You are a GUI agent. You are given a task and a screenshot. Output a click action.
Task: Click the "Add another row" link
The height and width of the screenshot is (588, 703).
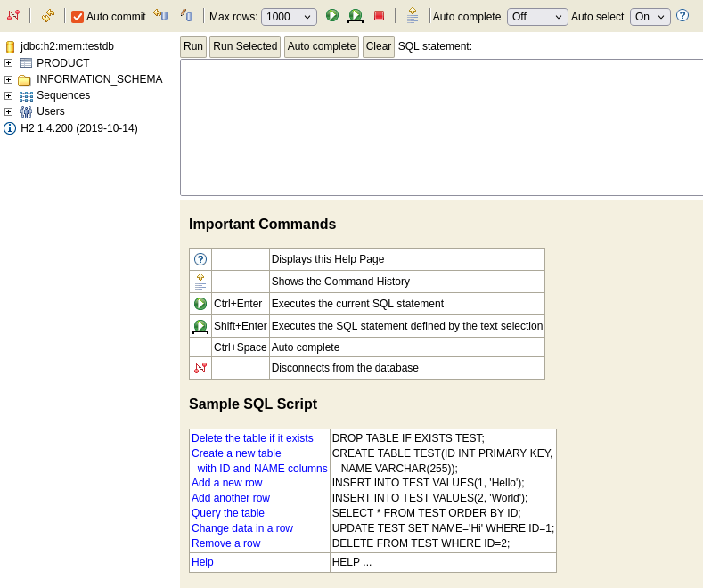(x=231, y=498)
